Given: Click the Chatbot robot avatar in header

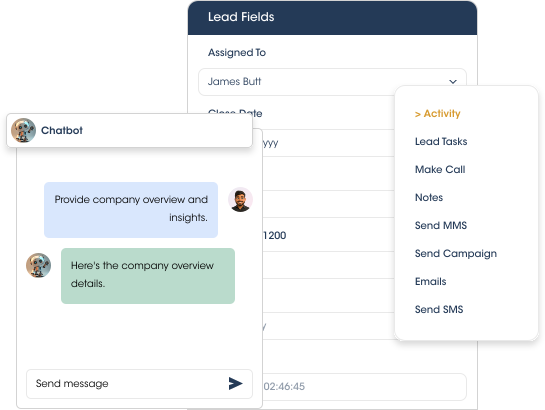Looking at the screenshot, I should 23,130.
